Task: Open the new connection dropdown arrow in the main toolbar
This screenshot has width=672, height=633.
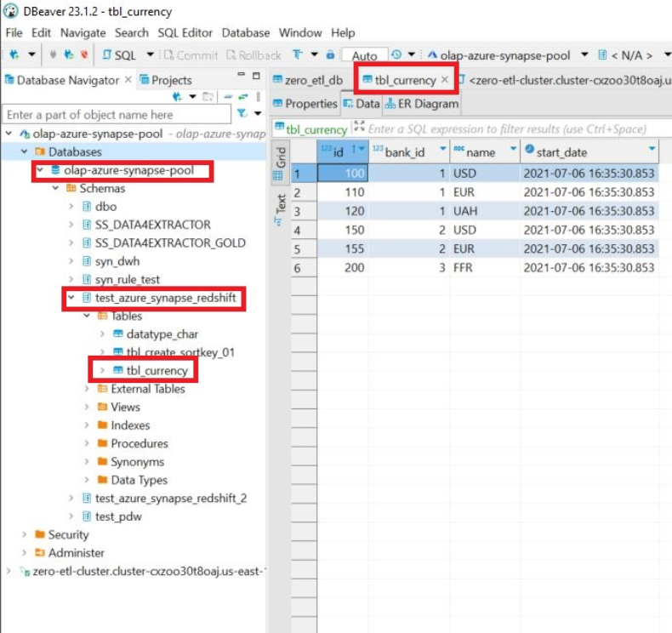Action: pos(31,54)
